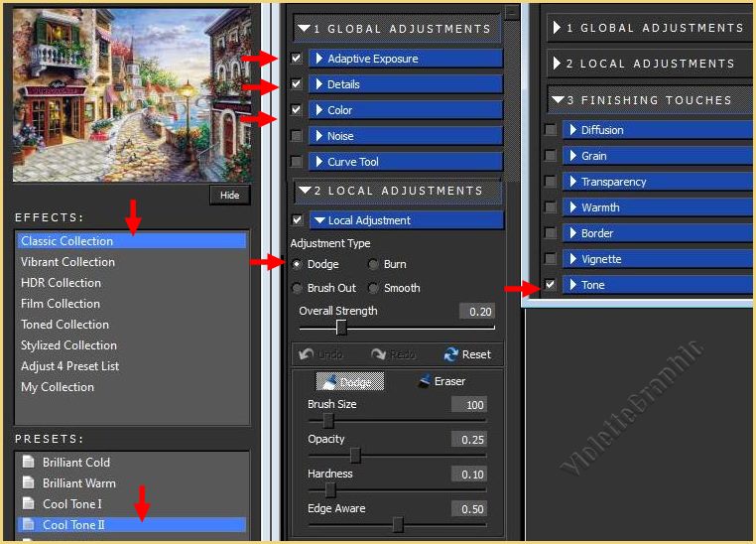This screenshot has height=544, width=756.
Task: Click the street scene preview thumbnail
Action: (131, 93)
